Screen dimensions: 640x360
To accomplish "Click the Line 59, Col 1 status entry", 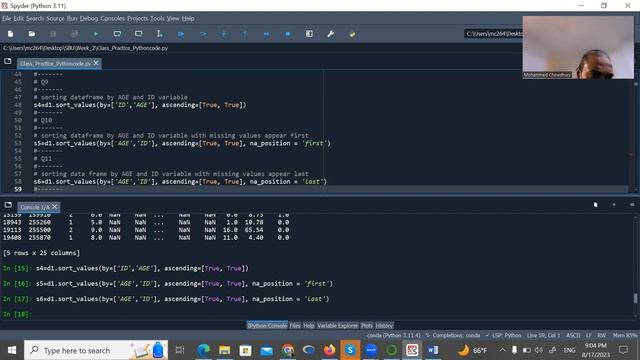I will [x=543, y=335].
